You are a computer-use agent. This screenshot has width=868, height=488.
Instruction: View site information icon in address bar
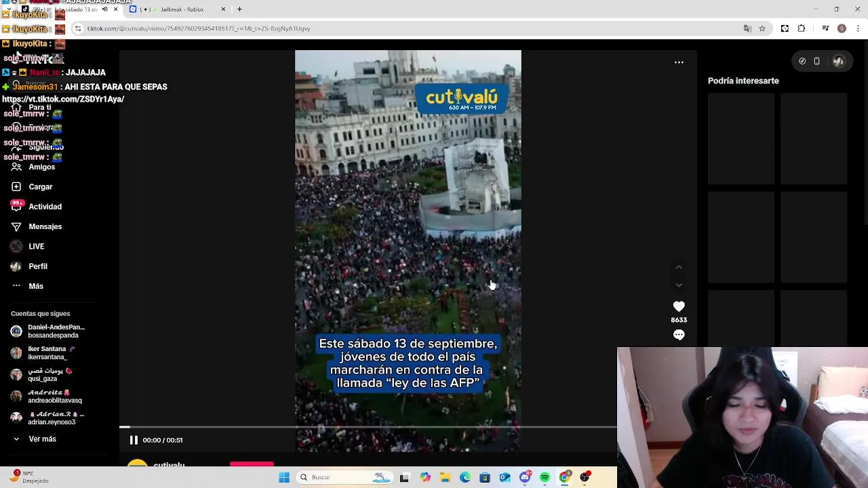click(x=78, y=28)
